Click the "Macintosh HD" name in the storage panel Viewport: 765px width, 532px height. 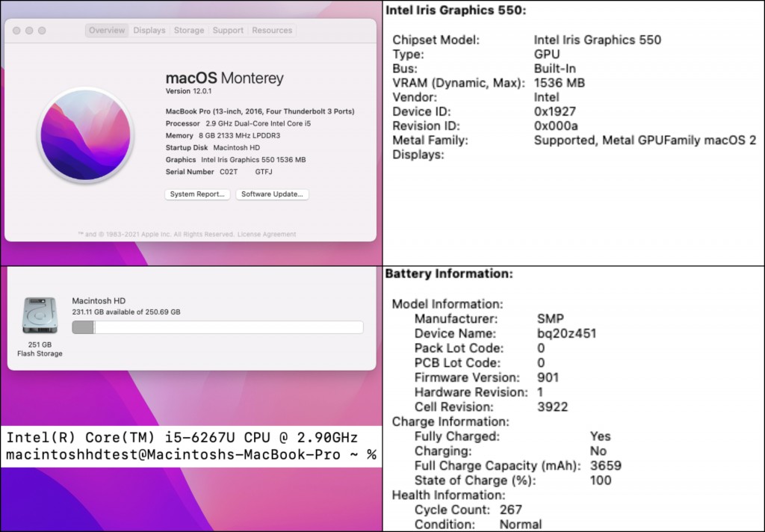[99, 300]
